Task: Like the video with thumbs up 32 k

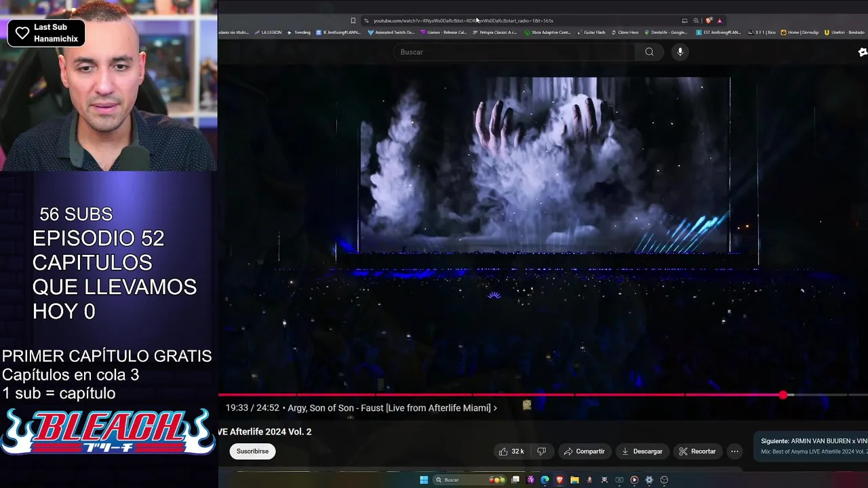Action: pos(511,451)
